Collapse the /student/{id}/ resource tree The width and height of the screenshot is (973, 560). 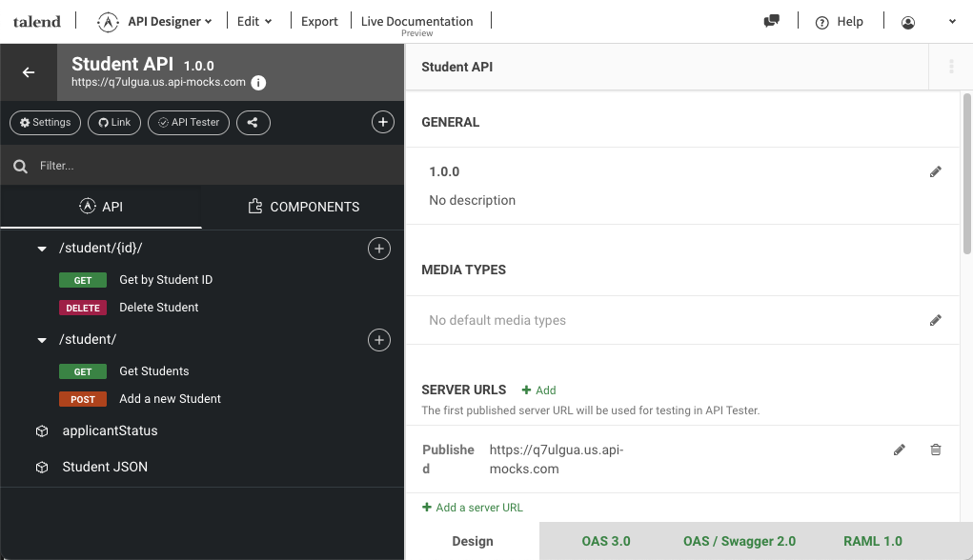(x=41, y=248)
